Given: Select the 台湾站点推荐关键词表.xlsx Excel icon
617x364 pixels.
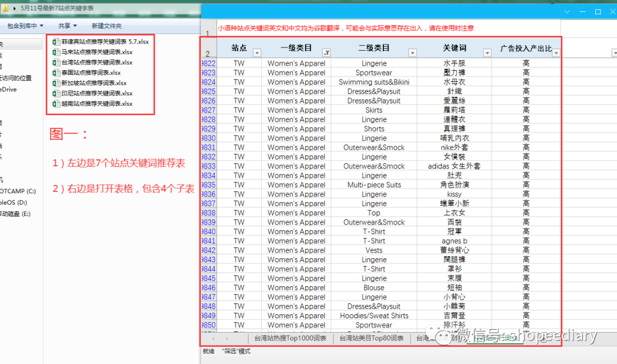Looking at the screenshot, I should click(56, 62).
